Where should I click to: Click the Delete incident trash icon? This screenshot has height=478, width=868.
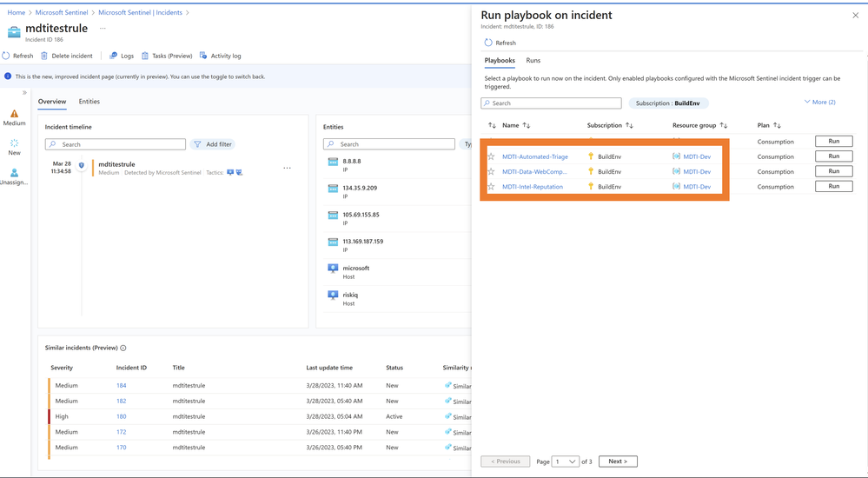[x=44, y=56]
